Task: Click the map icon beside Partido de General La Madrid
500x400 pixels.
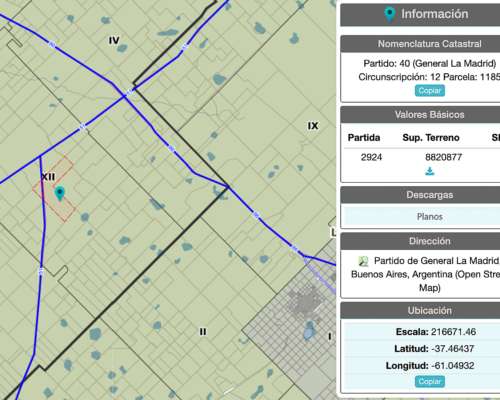Action: point(363,261)
